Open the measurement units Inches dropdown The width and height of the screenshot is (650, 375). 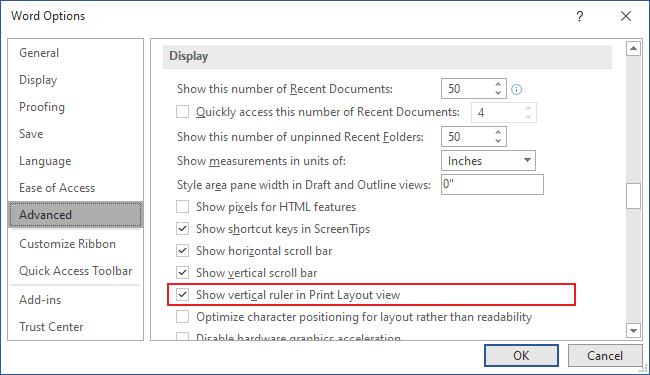[488, 161]
